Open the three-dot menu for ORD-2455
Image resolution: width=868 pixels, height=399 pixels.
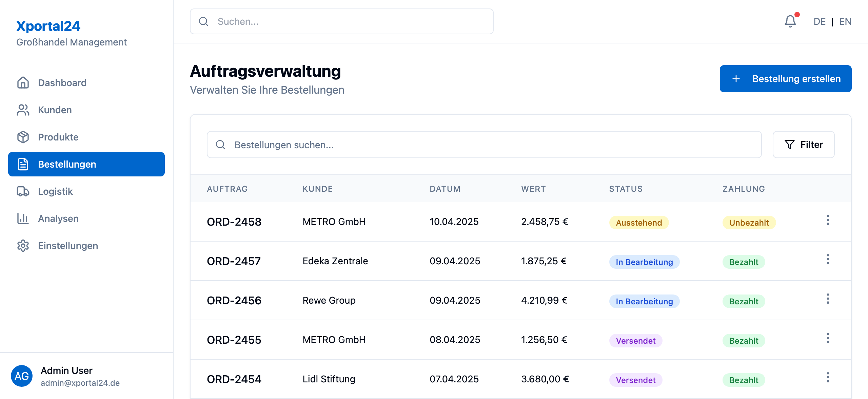point(828,338)
